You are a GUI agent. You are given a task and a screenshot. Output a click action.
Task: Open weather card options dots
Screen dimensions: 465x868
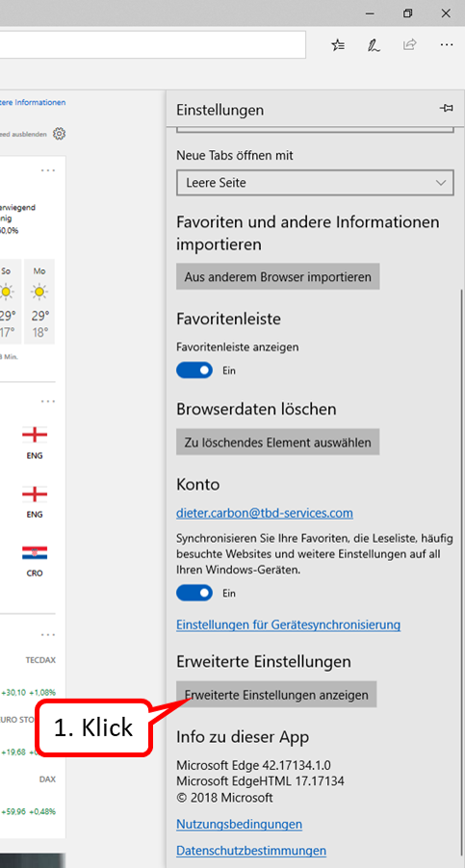pos(48,170)
